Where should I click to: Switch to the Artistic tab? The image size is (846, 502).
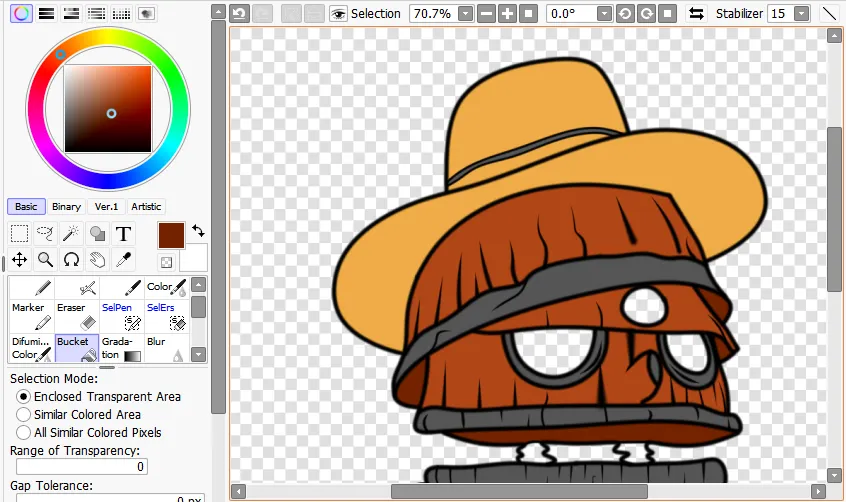tap(146, 206)
